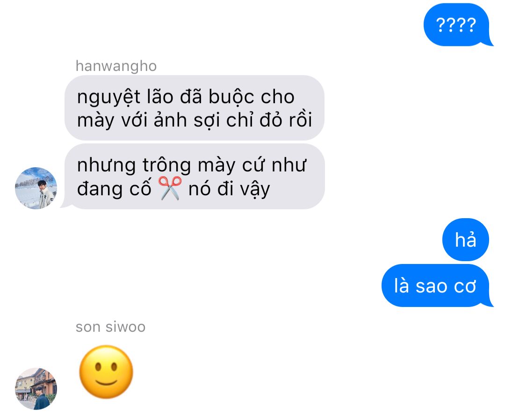505x420 pixels.
Task: Click the message starting with "nguyệt lão"
Action: coord(195,108)
